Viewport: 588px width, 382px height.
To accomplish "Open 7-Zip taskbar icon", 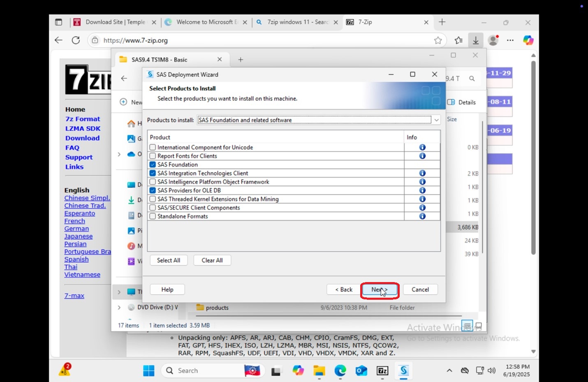I will 382,370.
